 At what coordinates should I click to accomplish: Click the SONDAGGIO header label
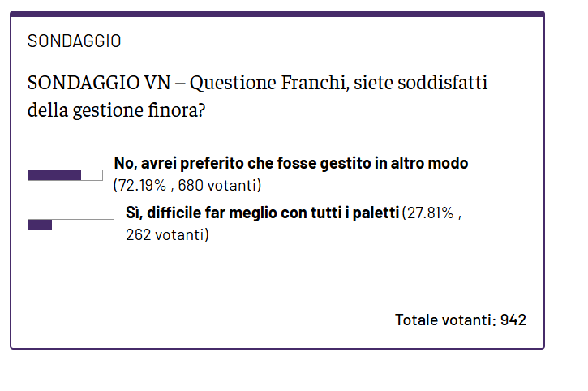(74, 41)
